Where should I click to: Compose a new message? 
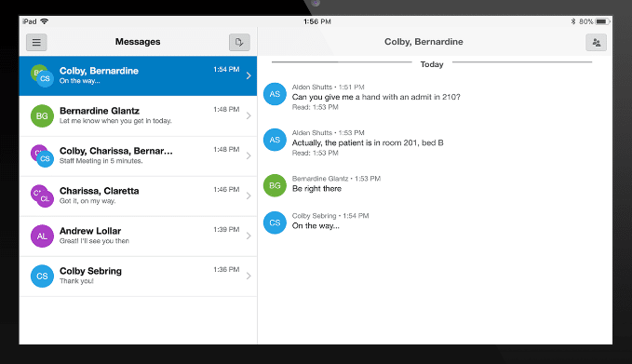pos(239,42)
